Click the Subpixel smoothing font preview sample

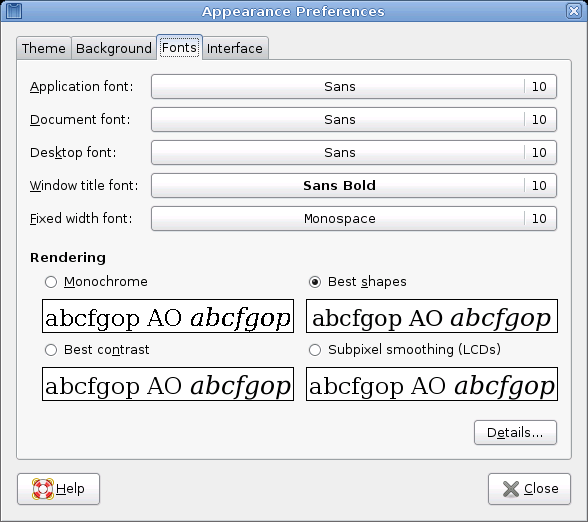[432, 384]
